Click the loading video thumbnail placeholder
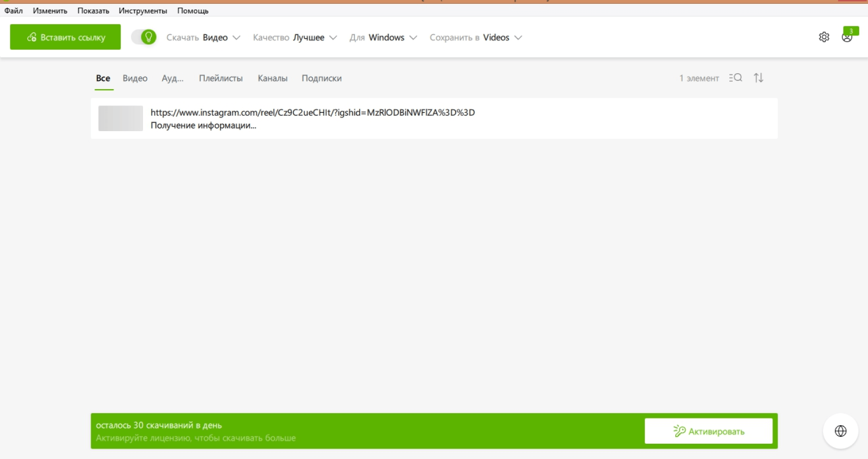 pyautogui.click(x=121, y=119)
